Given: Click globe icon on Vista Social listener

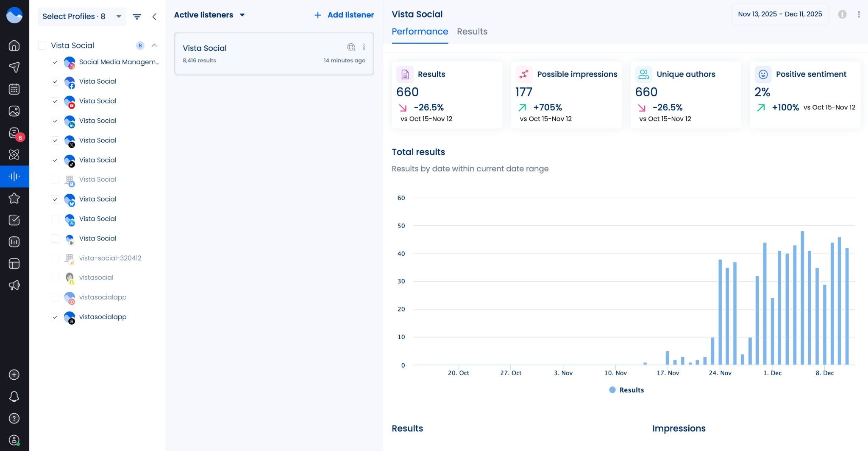Looking at the screenshot, I should tap(351, 47).
